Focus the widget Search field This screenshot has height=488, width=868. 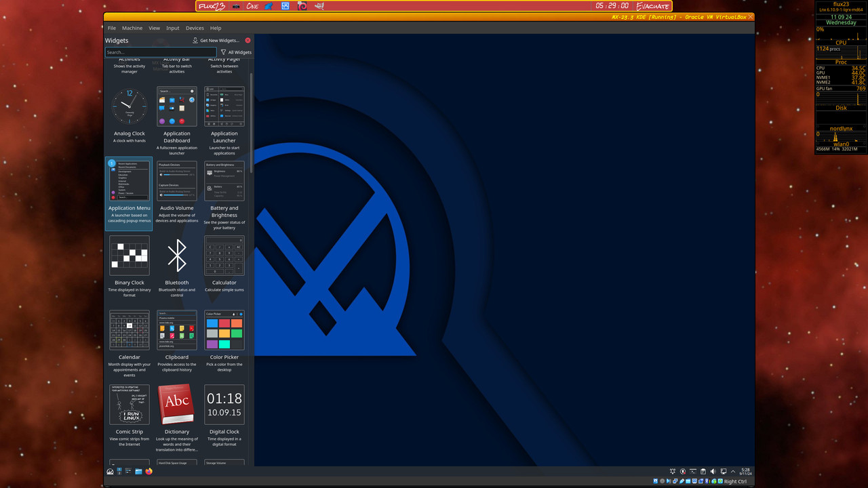tap(161, 52)
